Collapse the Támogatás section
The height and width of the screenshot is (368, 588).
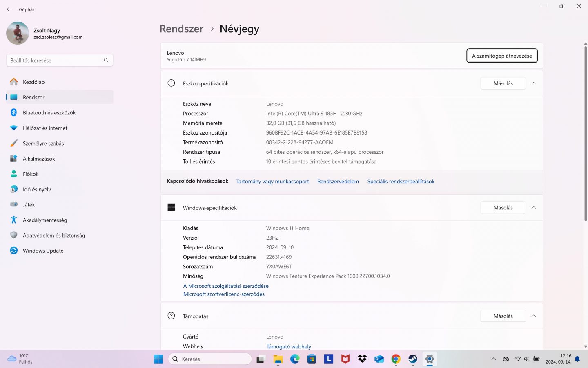coord(533,316)
